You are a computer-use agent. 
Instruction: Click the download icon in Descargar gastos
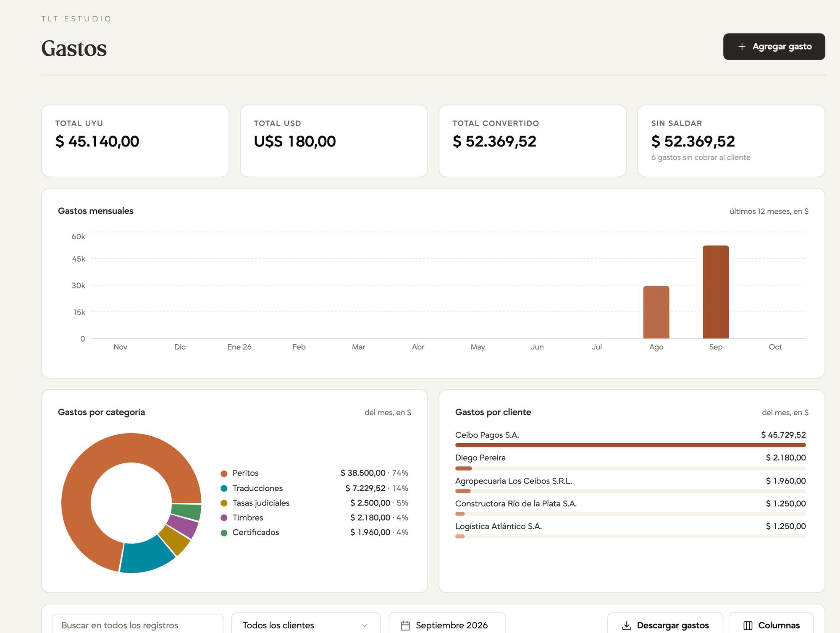[x=627, y=625]
